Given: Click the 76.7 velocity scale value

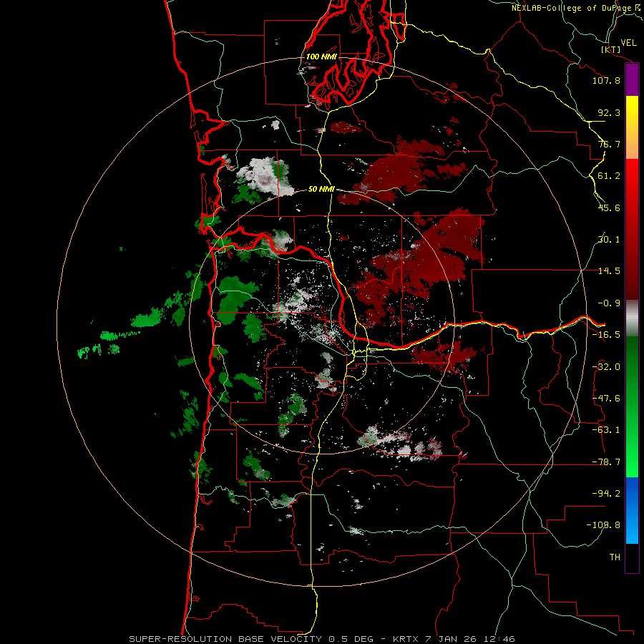Looking at the screenshot, I should point(609,144).
